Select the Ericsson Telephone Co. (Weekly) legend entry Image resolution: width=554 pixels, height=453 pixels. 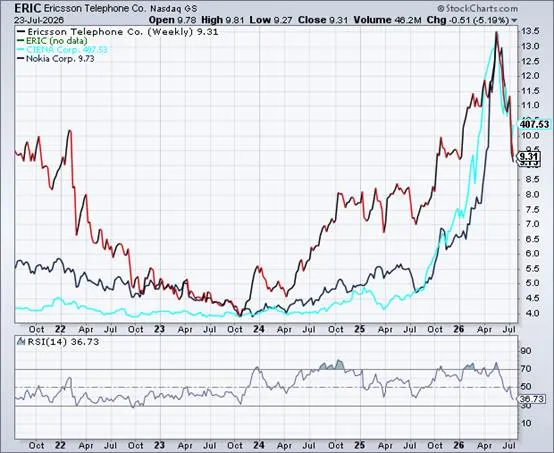click(x=118, y=32)
